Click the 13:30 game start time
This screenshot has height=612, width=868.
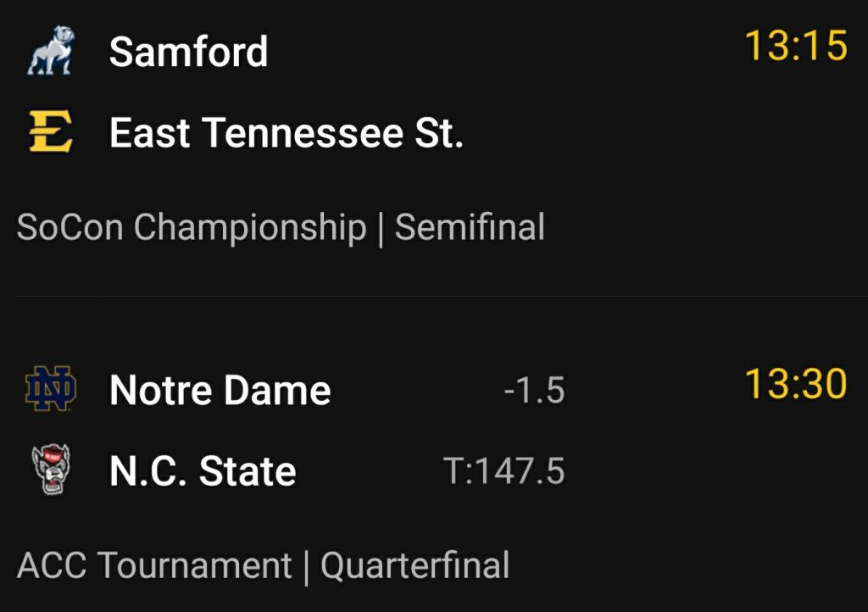(795, 384)
